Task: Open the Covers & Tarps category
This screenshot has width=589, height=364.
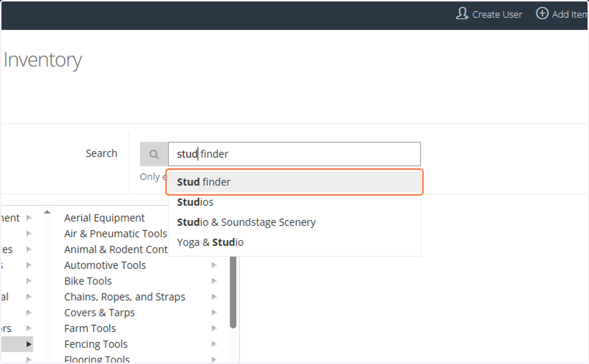Action: click(x=99, y=312)
